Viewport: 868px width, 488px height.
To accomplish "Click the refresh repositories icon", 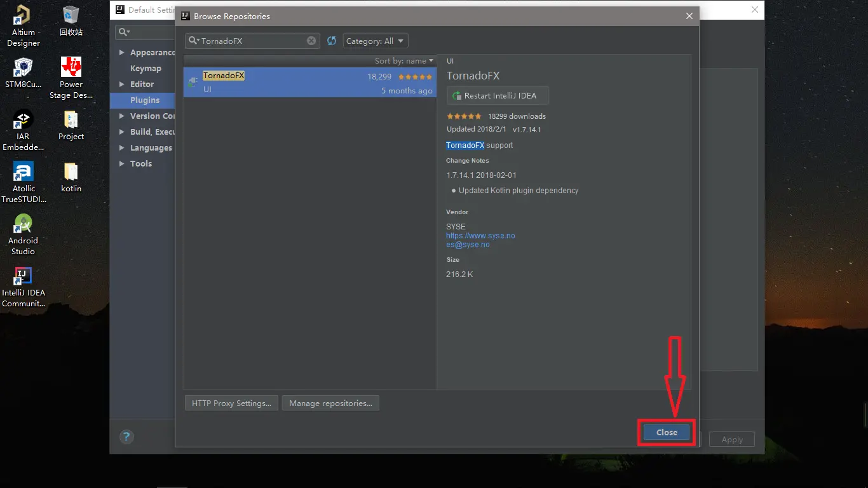I will 332,41.
